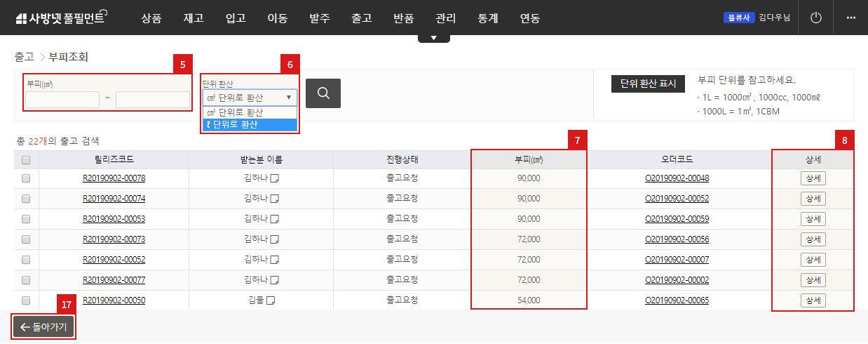Open order code O20190902-00048 link
Image resolution: width=868 pixels, height=344 pixels.
pyautogui.click(x=677, y=178)
